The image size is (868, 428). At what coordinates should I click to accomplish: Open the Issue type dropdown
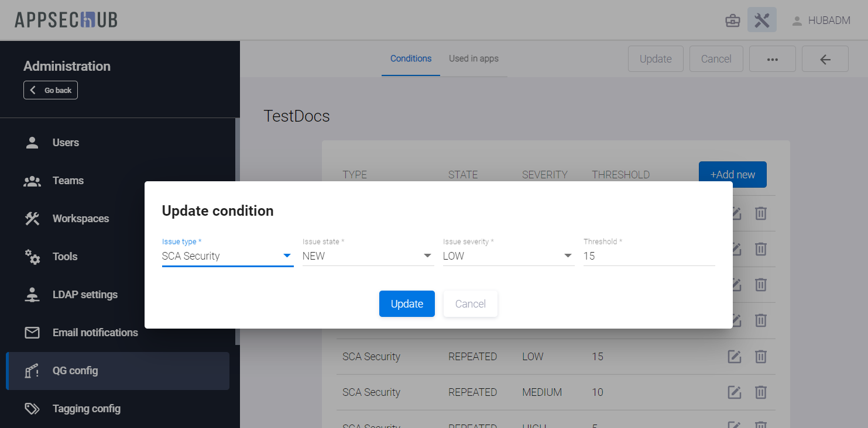point(227,256)
